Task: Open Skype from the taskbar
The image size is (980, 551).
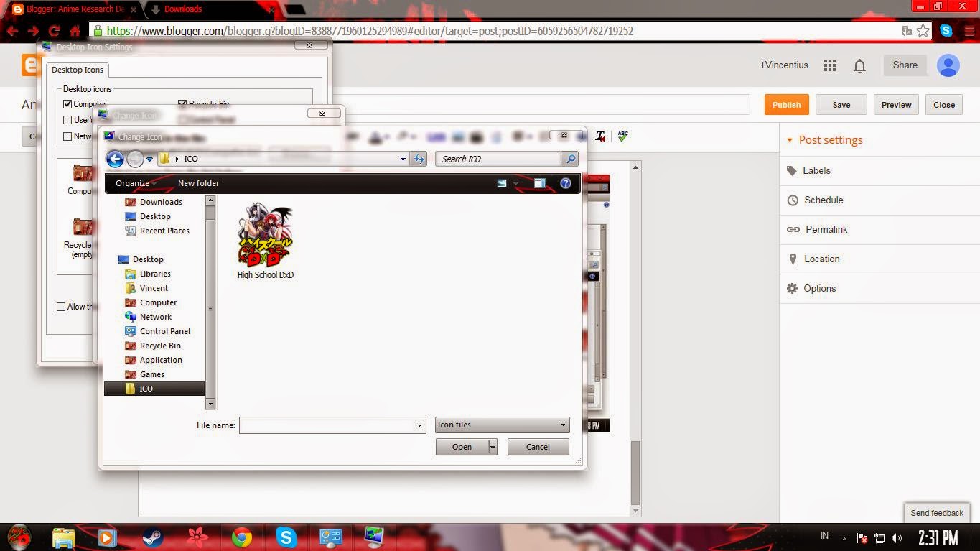Action: point(286,537)
